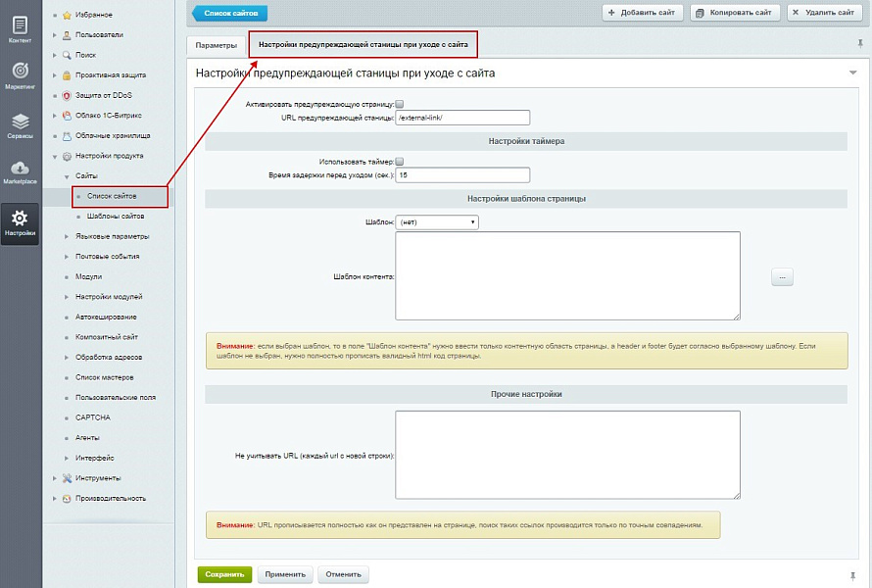Image resolution: width=872 pixels, height=588 pixels.
Task: Click the Применить button
Action: [x=285, y=574]
